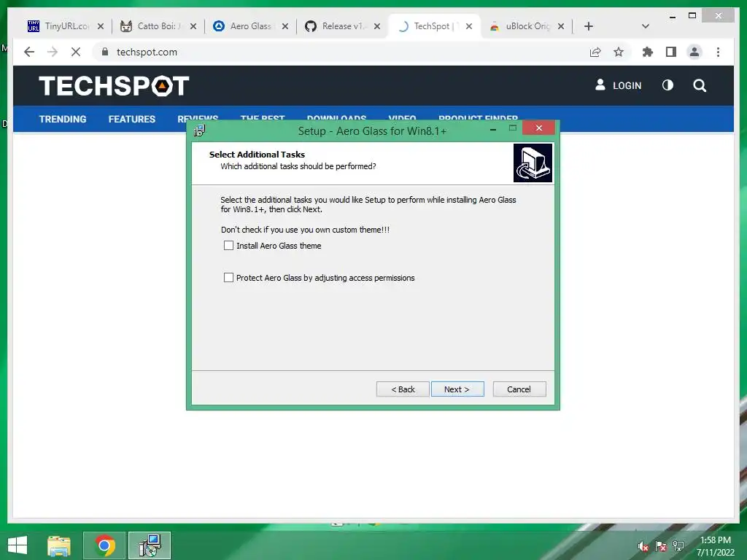This screenshot has width=747, height=560.
Task: Enable Protect Aero Glass by adjusting permissions
Action: (228, 278)
